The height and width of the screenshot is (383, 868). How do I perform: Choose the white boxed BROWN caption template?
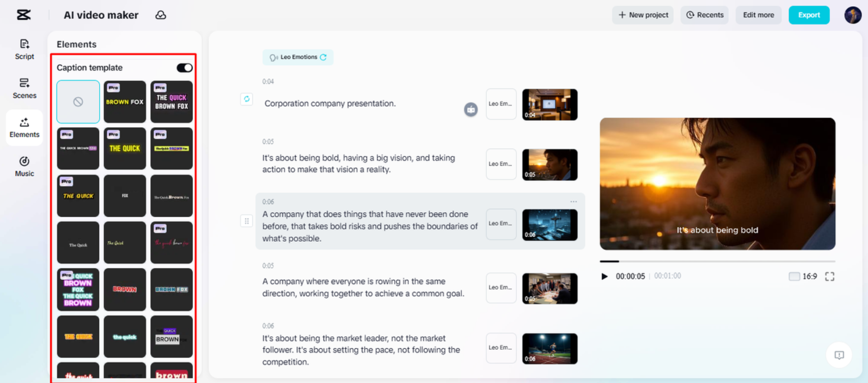(172, 337)
